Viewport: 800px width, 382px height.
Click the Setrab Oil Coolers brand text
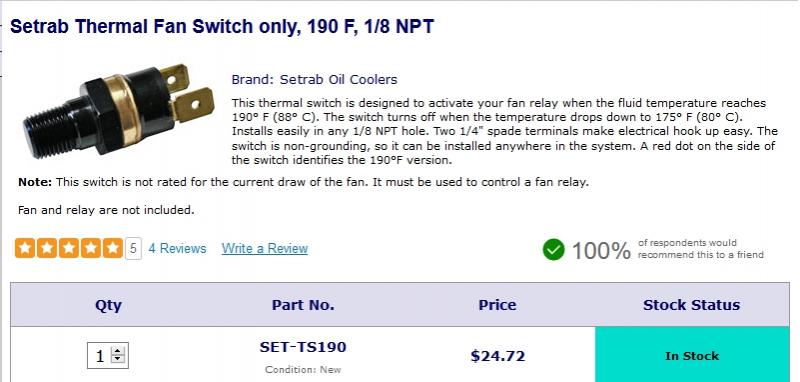(339, 80)
